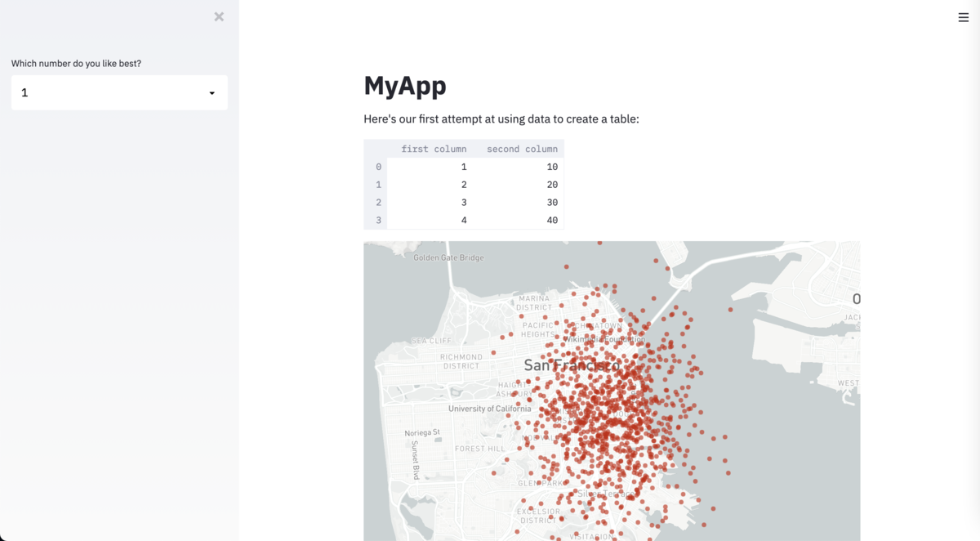This screenshot has height=541, width=980.
Task: Click the San Francisco city label
Action: (x=571, y=365)
